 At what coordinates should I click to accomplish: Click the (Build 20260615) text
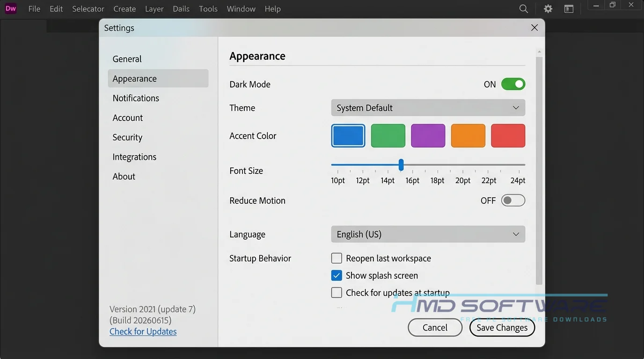(x=140, y=320)
